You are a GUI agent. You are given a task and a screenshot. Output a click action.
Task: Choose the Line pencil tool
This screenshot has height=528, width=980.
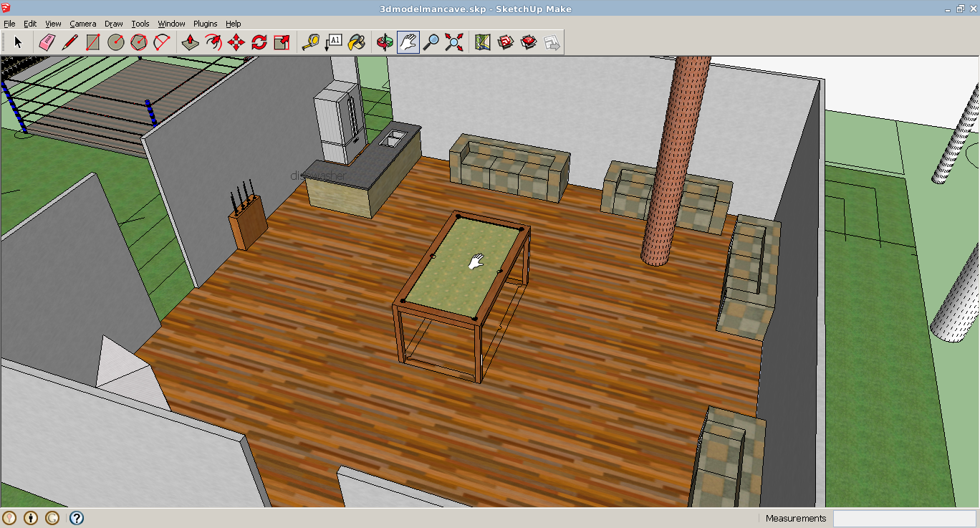69,42
